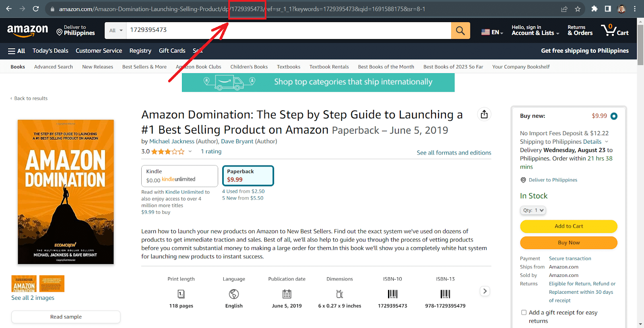This screenshot has width=644, height=328.
Task: Go to Amazon home via logo
Action: 27,31
